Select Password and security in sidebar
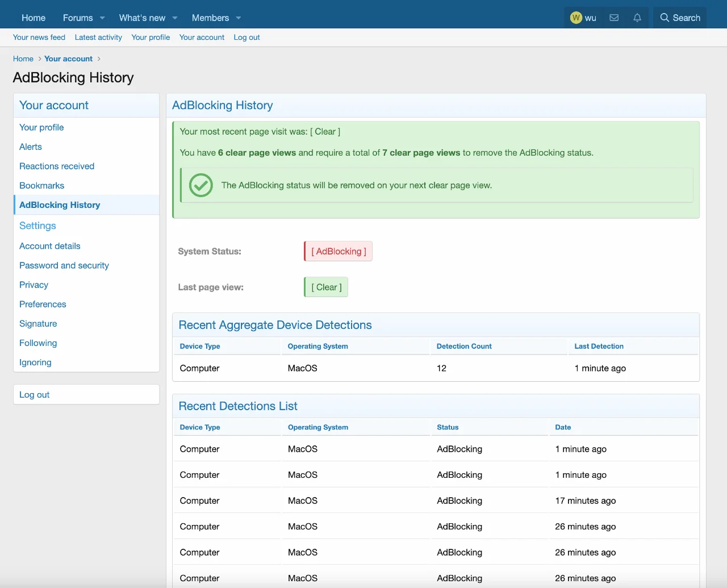The width and height of the screenshot is (727, 588). [x=64, y=265]
